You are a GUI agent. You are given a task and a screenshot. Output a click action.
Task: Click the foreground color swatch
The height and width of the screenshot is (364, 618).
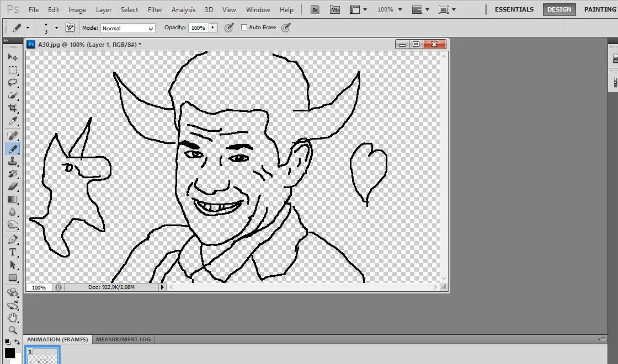pos(9,353)
